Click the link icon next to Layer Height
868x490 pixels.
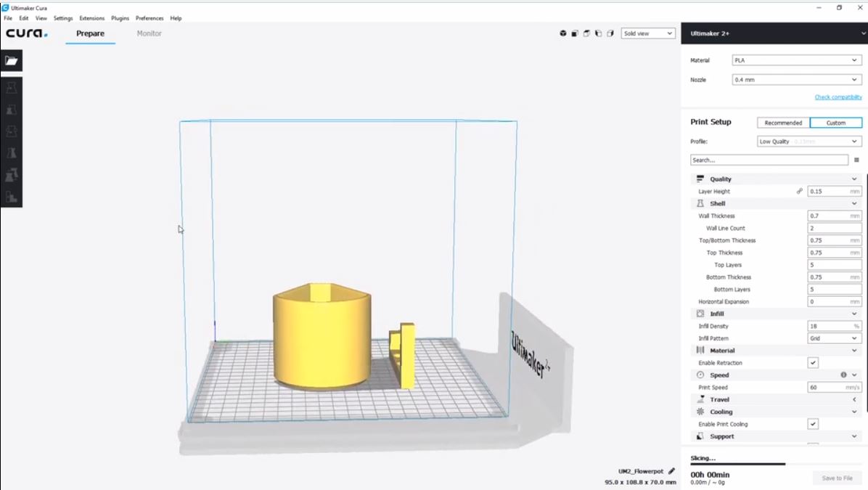click(x=800, y=192)
